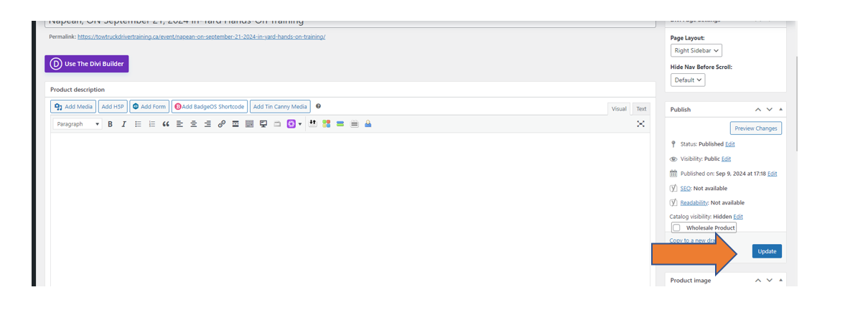Image resolution: width=868 pixels, height=333 pixels.
Task: Insert a numbered list
Action: (151, 124)
